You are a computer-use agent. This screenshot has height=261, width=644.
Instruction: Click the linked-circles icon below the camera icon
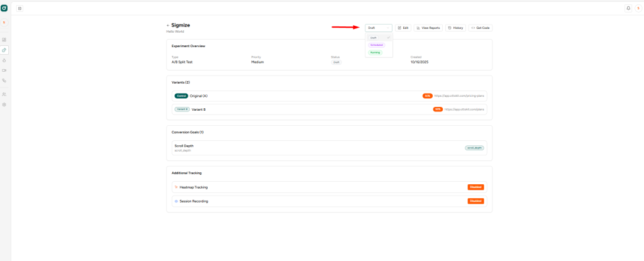coord(4,81)
